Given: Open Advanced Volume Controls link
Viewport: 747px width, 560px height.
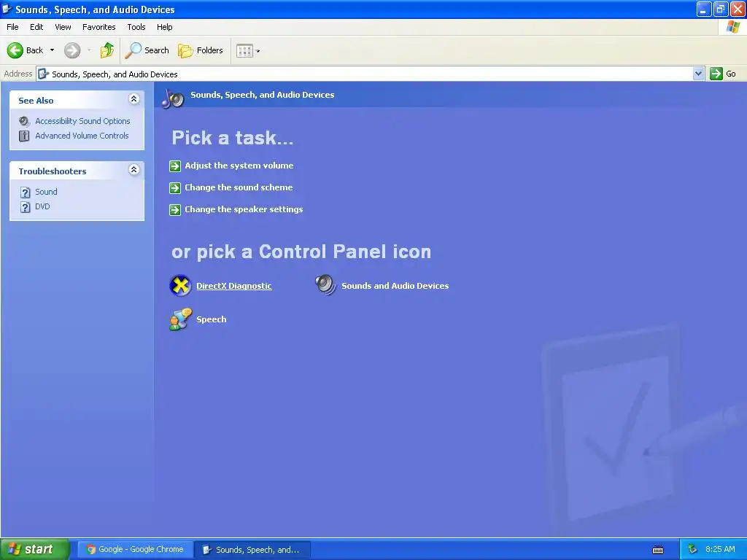Looking at the screenshot, I should pyautogui.click(x=82, y=136).
